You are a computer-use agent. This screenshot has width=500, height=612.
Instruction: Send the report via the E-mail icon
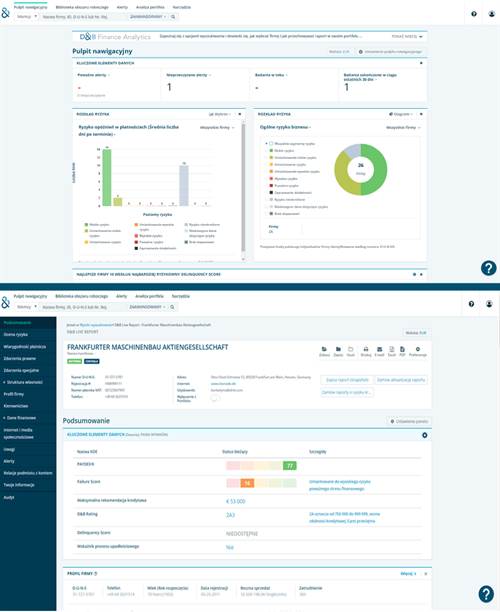pos(379,351)
